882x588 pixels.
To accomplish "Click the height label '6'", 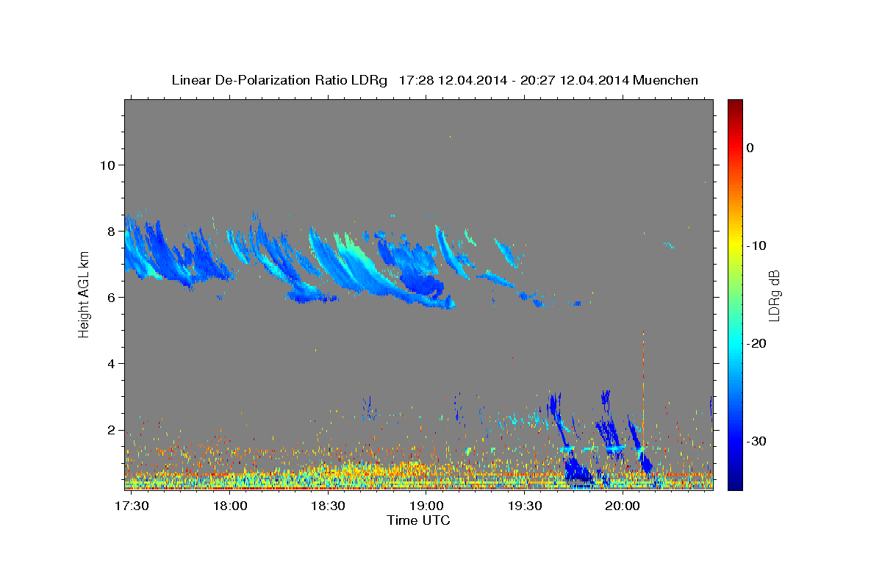I will [111, 297].
